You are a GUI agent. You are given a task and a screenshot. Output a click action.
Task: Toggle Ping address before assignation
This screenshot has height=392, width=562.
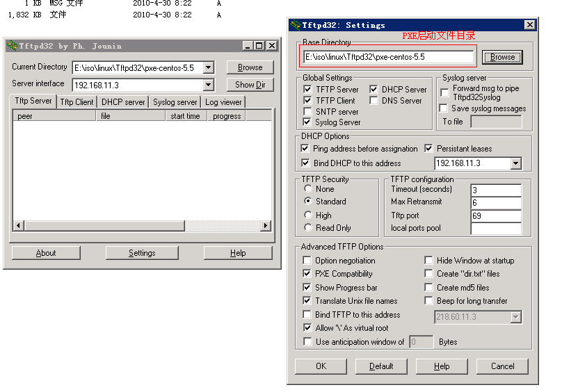305,148
